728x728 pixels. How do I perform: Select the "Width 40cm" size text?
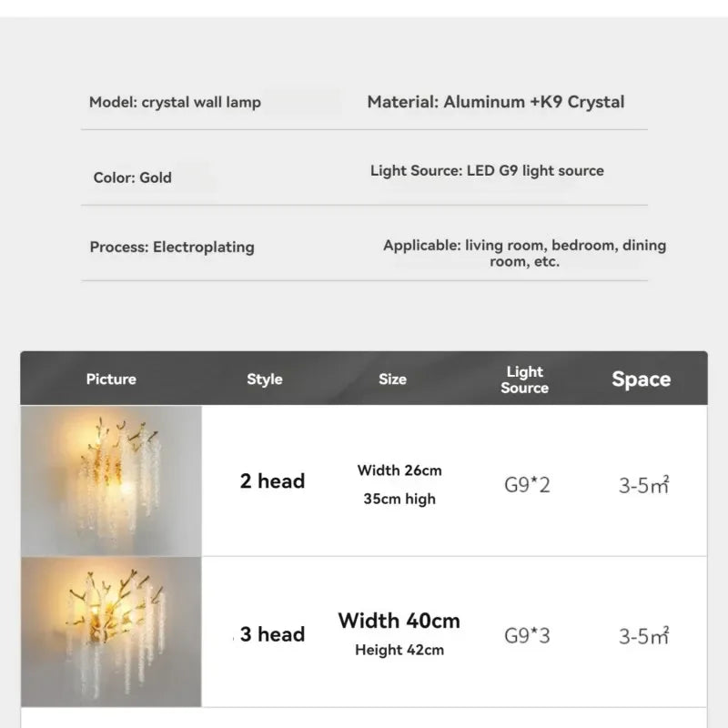[399, 621]
